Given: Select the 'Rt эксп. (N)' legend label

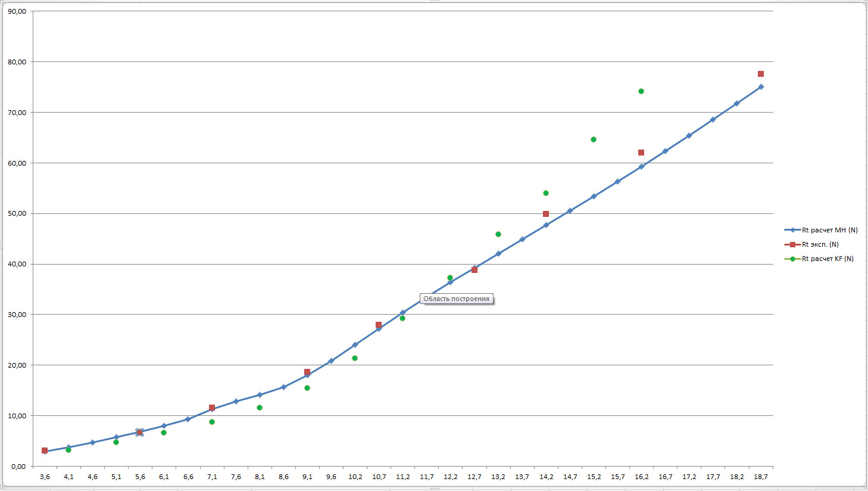Looking at the screenshot, I should click(x=820, y=244).
